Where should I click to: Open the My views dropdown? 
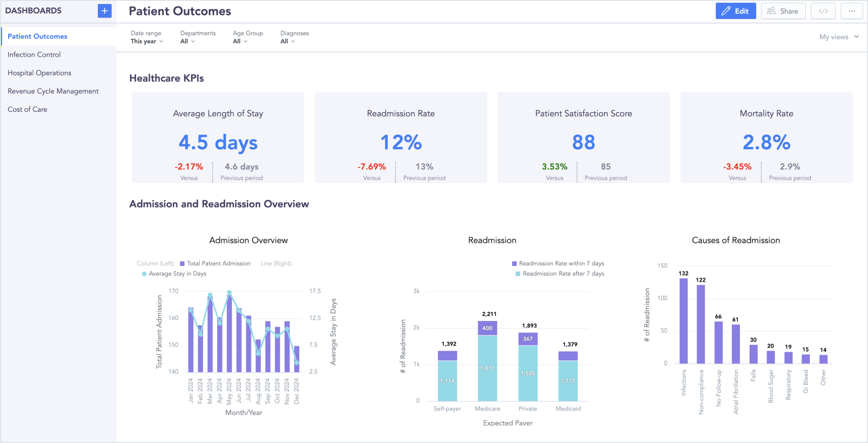pos(839,37)
